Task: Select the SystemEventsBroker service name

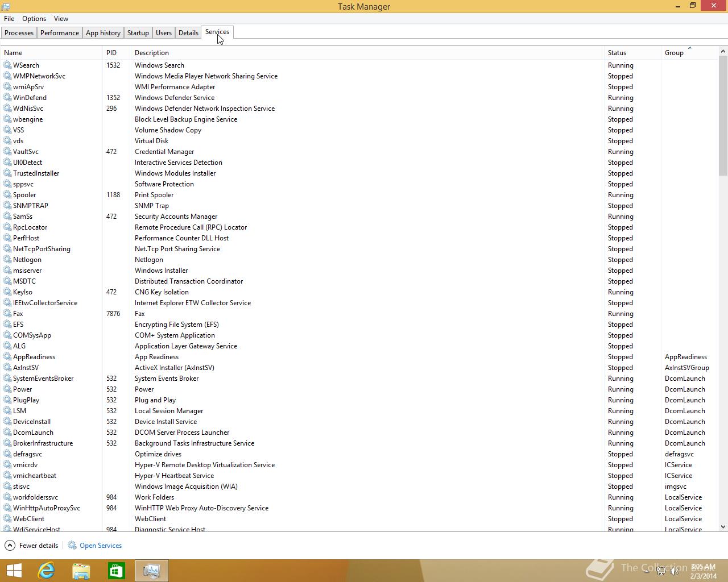Action: click(x=43, y=379)
